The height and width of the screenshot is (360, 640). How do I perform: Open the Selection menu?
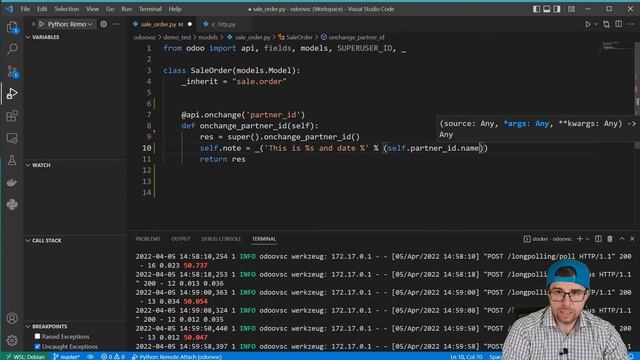tap(67, 9)
